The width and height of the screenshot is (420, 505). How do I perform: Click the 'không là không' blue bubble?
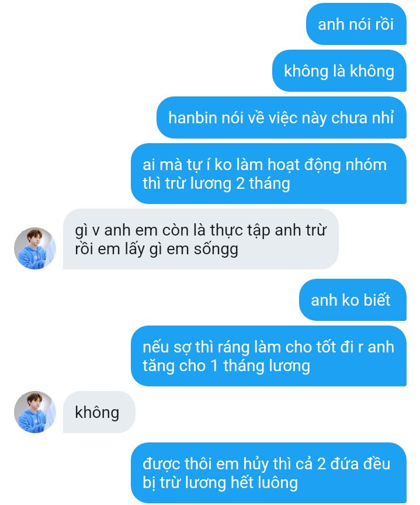[339, 71]
